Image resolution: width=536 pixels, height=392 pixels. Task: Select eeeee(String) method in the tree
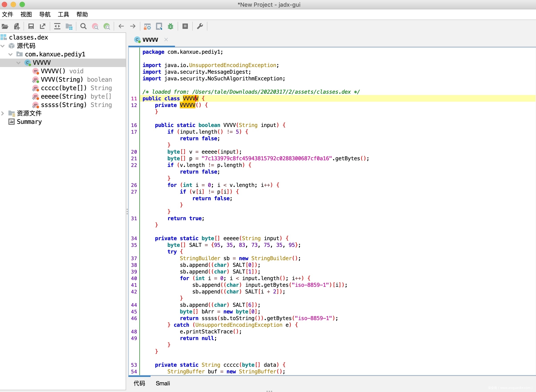[63, 97]
